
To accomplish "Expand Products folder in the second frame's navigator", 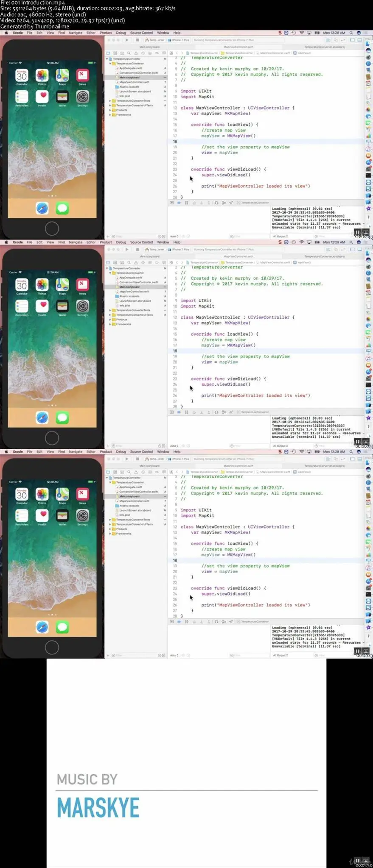I will (x=110, y=320).
